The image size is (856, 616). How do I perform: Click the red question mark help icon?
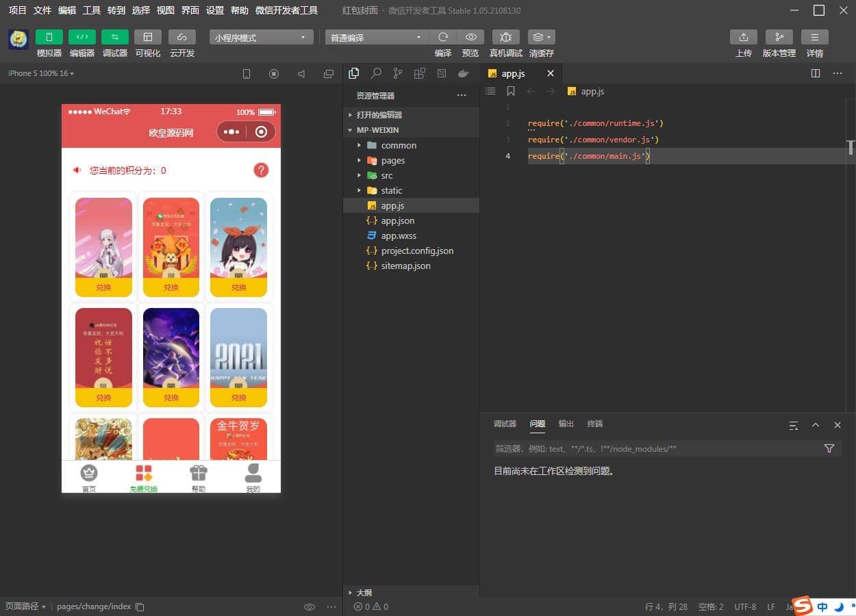pyautogui.click(x=261, y=170)
